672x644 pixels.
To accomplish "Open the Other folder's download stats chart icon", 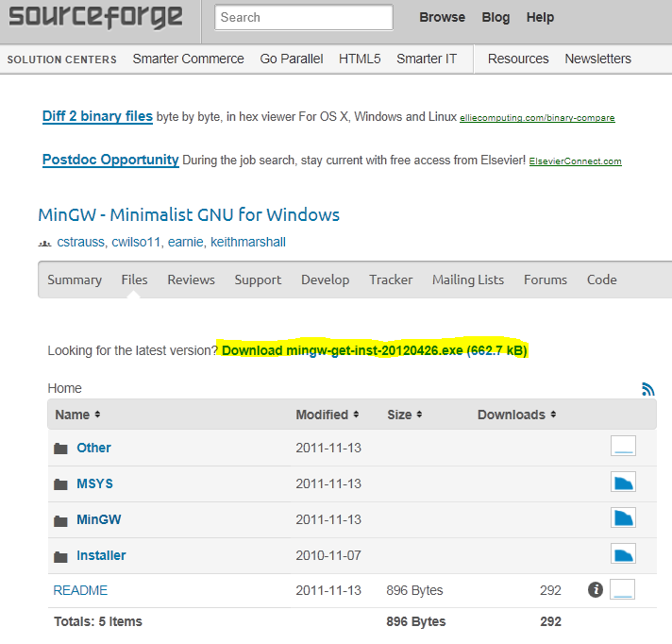I will pyautogui.click(x=623, y=446).
